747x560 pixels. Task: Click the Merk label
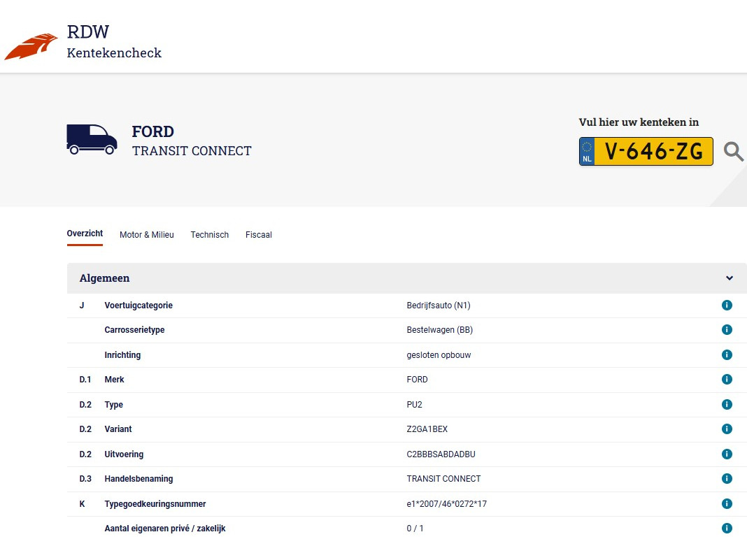(114, 380)
